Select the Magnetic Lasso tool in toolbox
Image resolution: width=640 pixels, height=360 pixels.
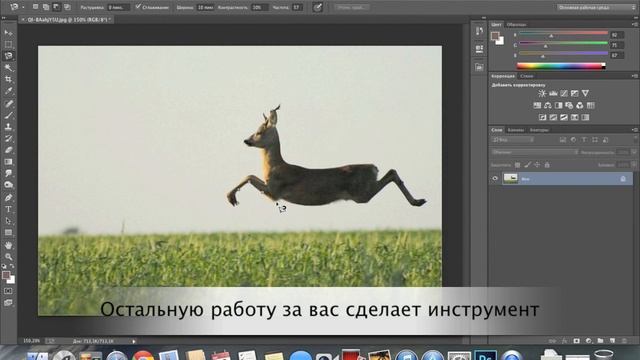click(8, 56)
